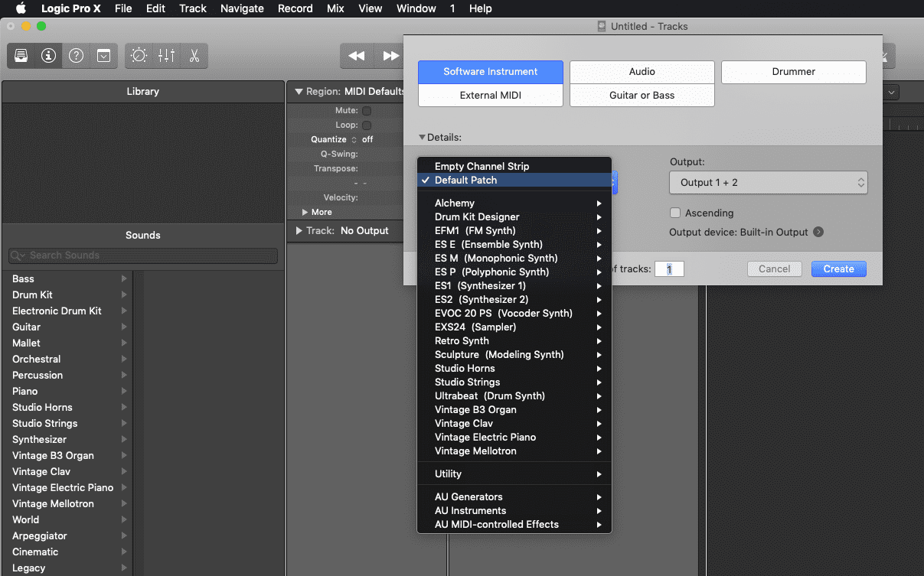Screen dimensions: 924x576
Task: Click the number of tracks field
Action: pyautogui.click(x=669, y=269)
